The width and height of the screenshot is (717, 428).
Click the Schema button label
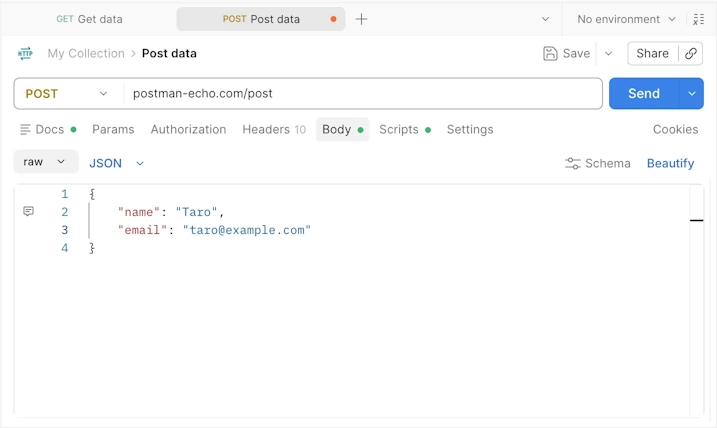point(608,163)
